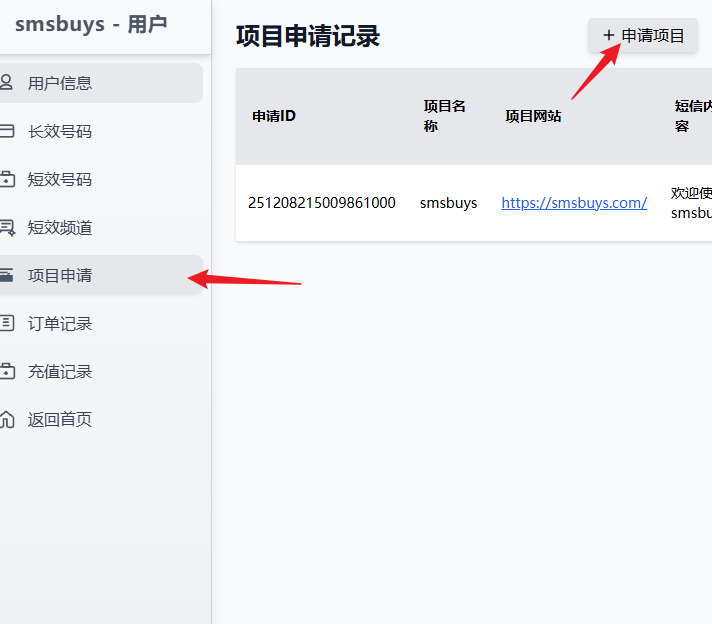Screen dimensions: 712x624
Task: Open the https://smsbuys.com/ project link
Action: pos(574,203)
